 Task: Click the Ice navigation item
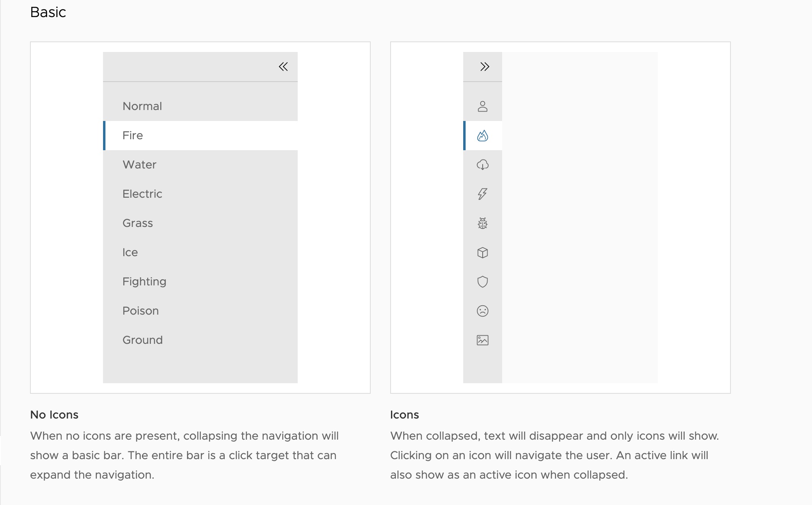pos(130,252)
